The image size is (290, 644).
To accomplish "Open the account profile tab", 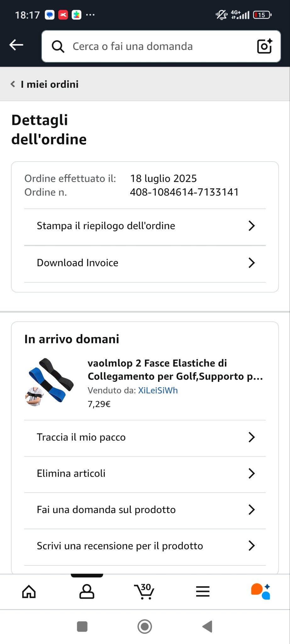I will (87, 592).
